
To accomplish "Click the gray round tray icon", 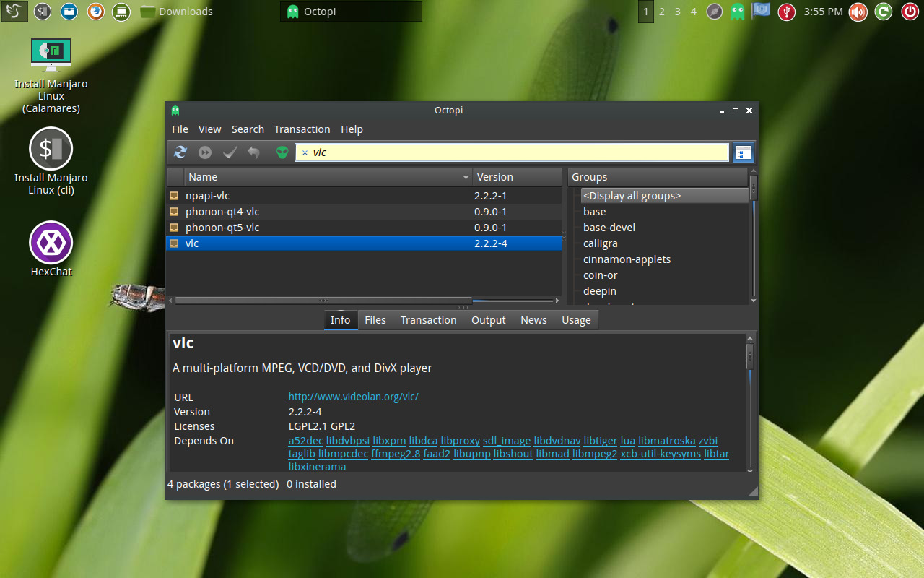I will coord(714,12).
